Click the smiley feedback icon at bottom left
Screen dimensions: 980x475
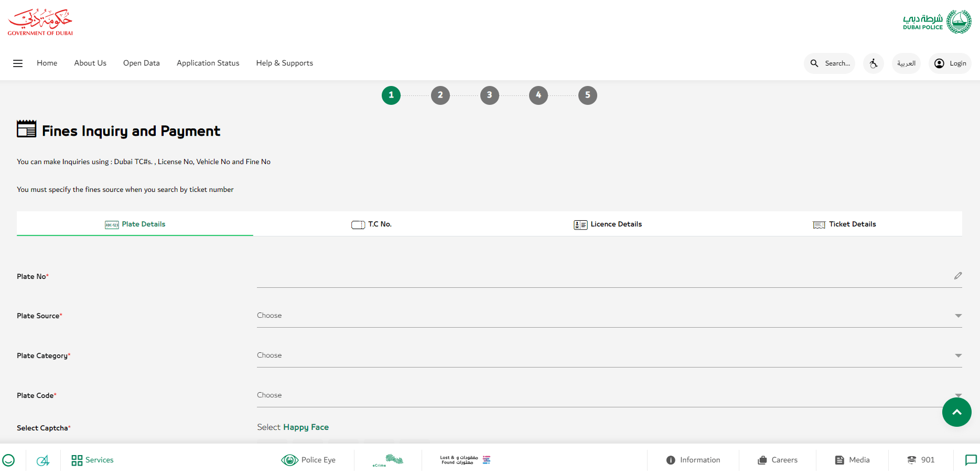click(9, 460)
